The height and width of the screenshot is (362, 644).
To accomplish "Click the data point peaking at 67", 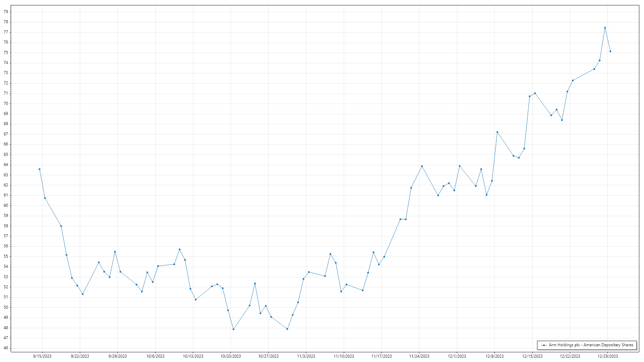I will coord(497,132).
